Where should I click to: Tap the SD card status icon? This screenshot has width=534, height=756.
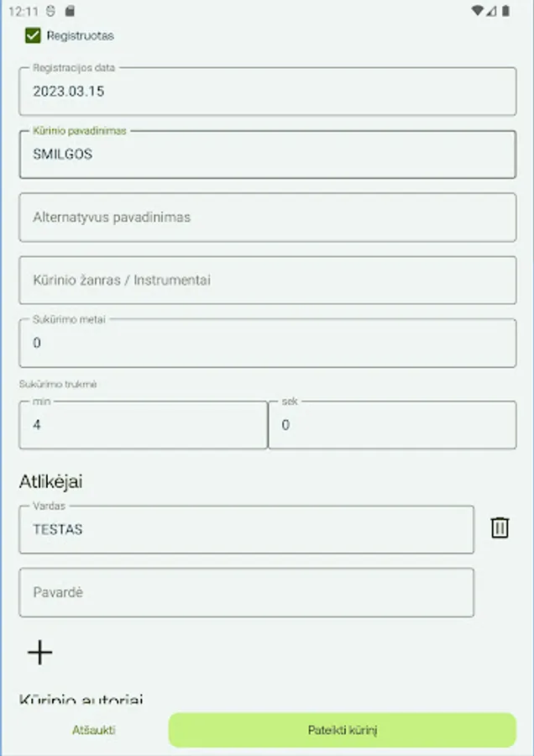coord(70,11)
